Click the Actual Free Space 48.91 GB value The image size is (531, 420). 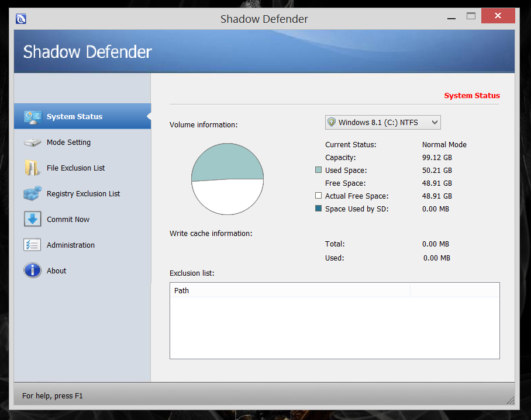[x=437, y=196]
